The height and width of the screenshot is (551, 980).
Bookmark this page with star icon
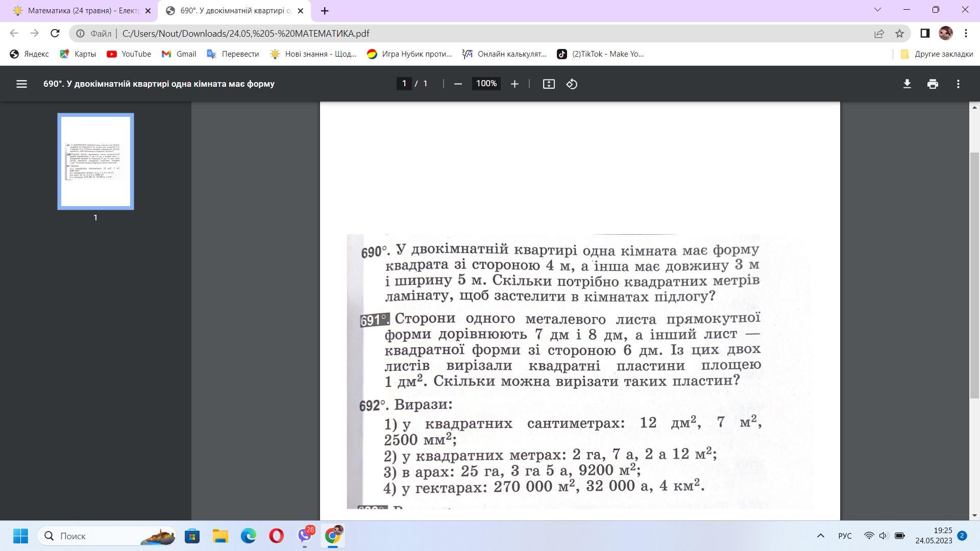[899, 33]
